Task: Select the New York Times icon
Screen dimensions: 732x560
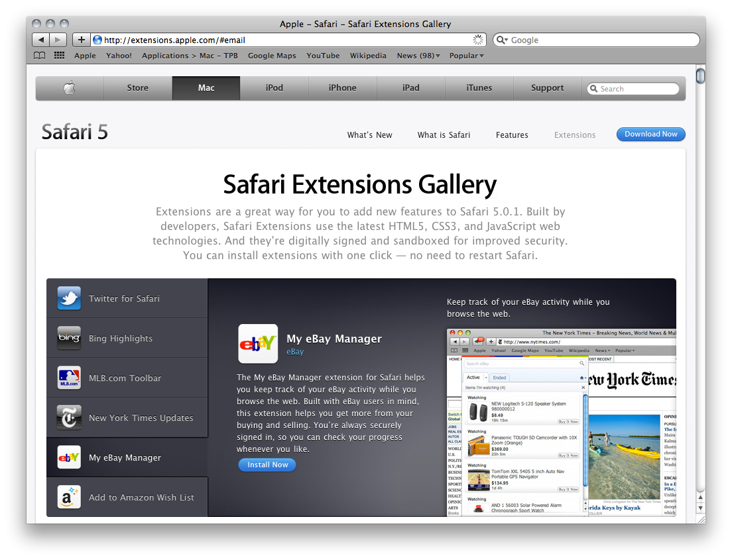Action: pyautogui.click(x=69, y=418)
